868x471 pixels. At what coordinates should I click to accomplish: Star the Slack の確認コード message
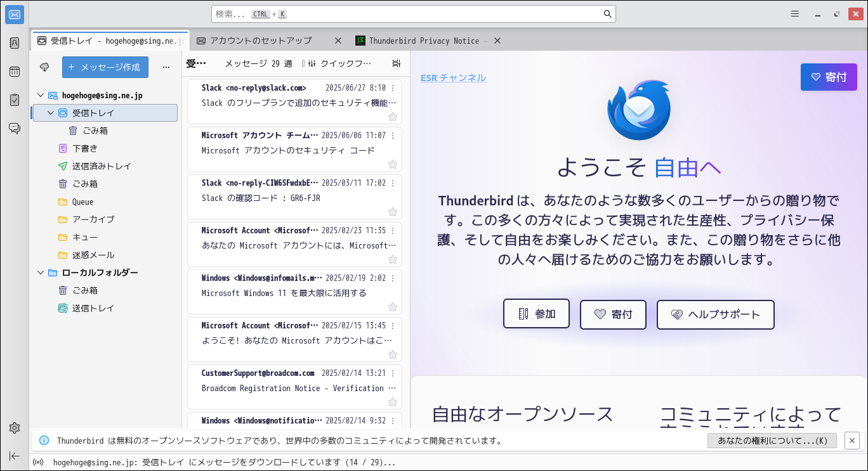point(393,212)
